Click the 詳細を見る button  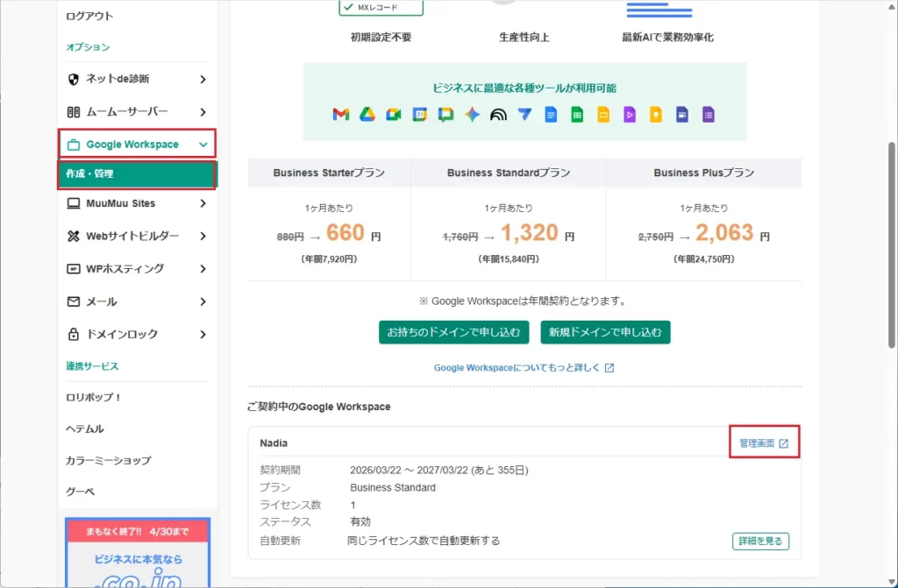pos(759,541)
